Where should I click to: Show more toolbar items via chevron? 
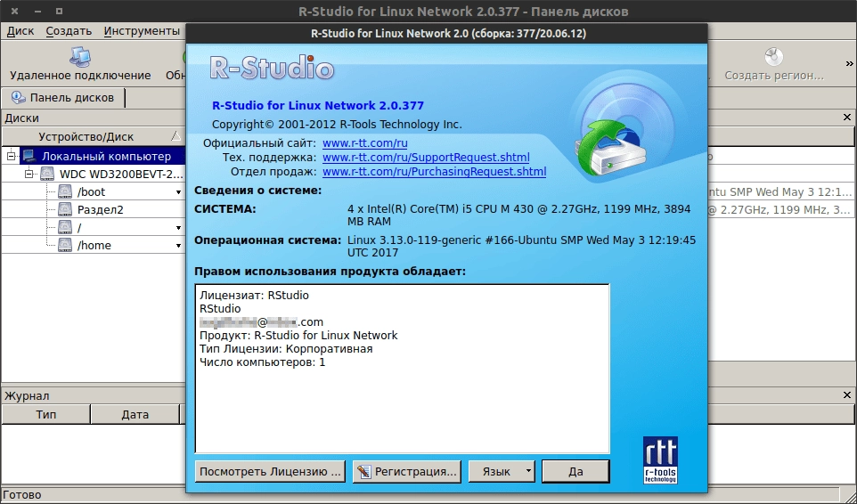[x=849, y=63]
